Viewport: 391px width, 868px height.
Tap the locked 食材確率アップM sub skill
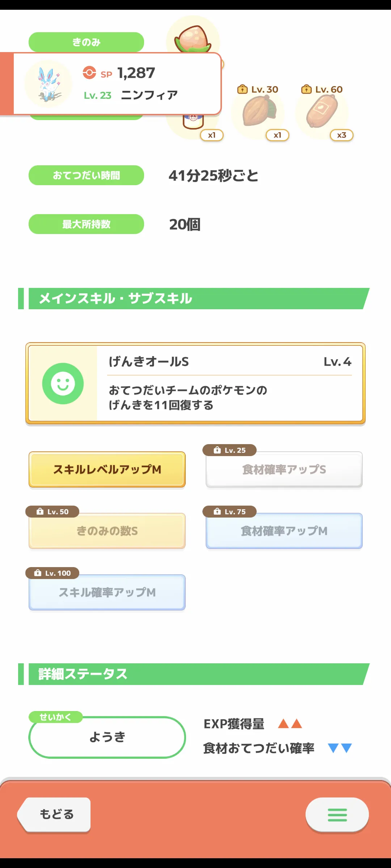284,531
